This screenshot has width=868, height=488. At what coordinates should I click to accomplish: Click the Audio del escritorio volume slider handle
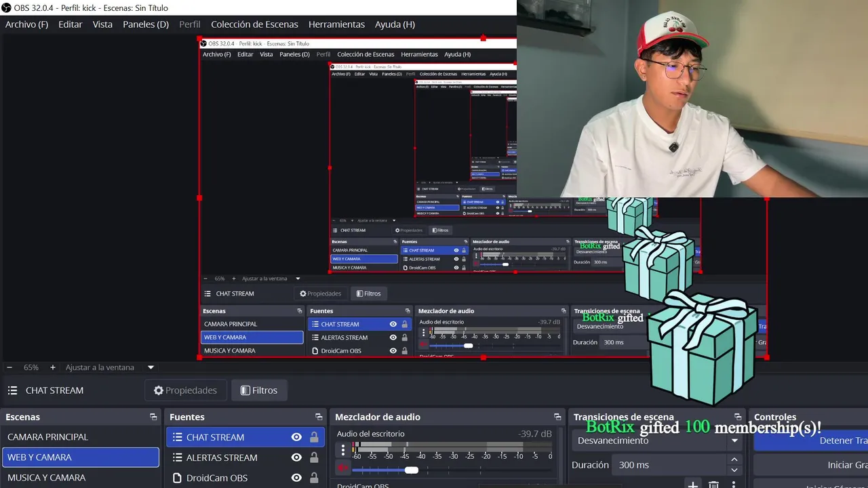tap(412, 469)
